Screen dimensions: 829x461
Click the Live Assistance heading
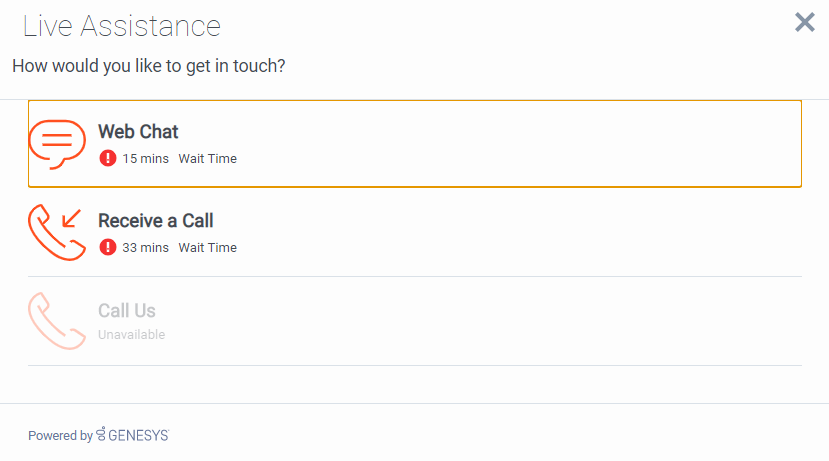coord(122,26)
